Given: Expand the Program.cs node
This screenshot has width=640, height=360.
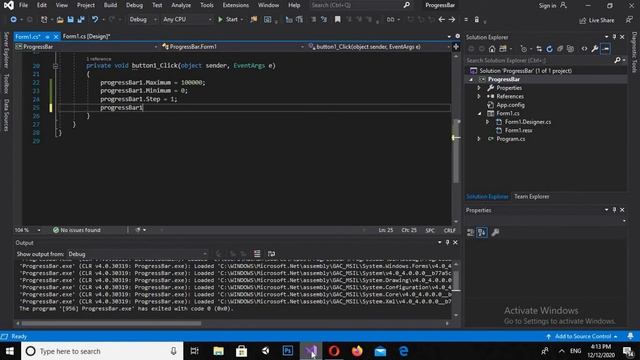Looking at the screenshot, I should 479,139.
